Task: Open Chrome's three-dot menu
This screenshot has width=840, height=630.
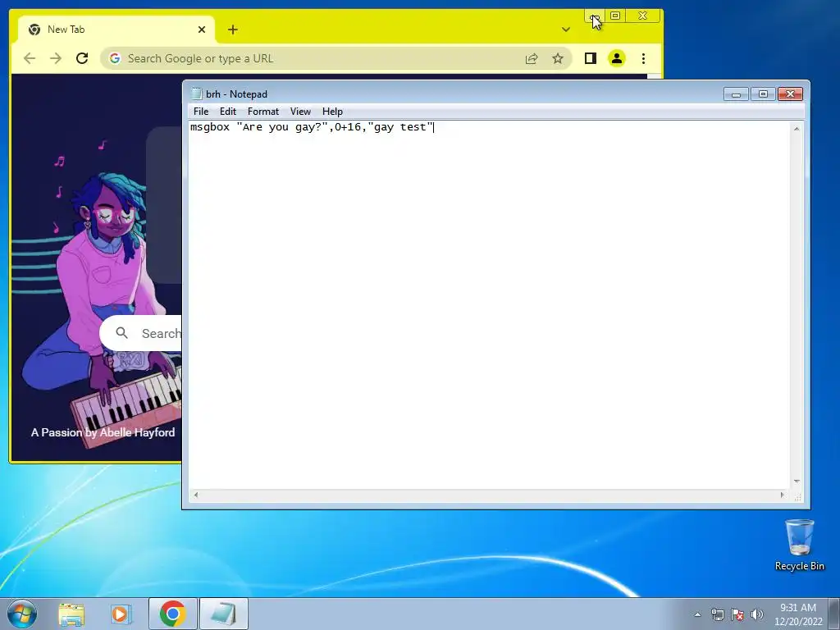Action: tap(643, 58)
